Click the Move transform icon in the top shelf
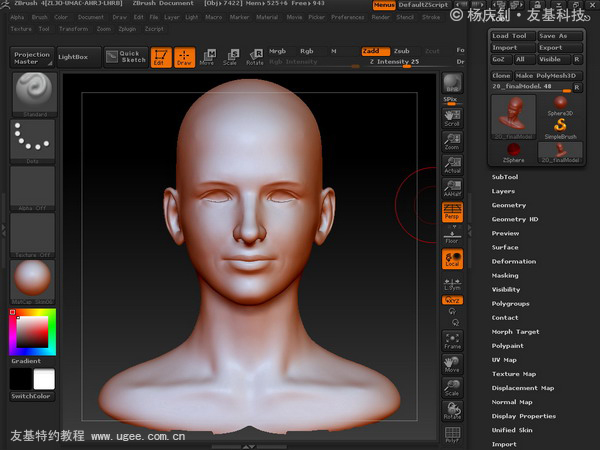The height and width of the screenshot is (450, 600). (x=208, y=57)
